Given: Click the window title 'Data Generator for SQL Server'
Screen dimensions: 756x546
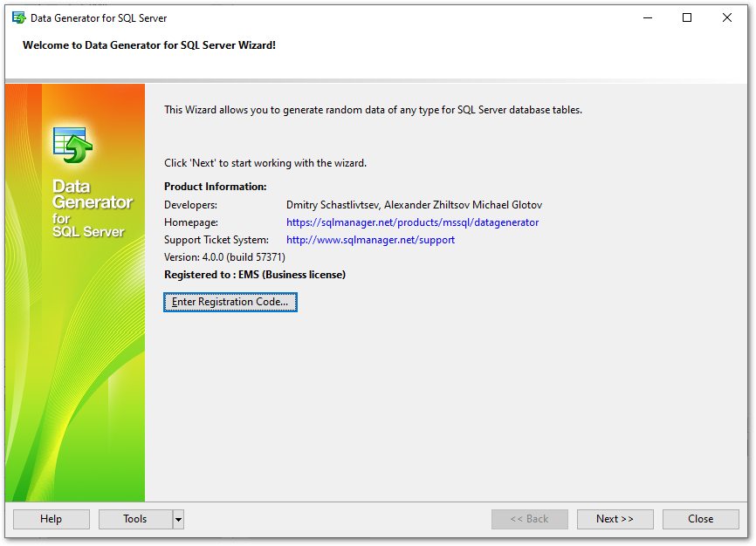Looking at the screenshot, I should 99,18.
